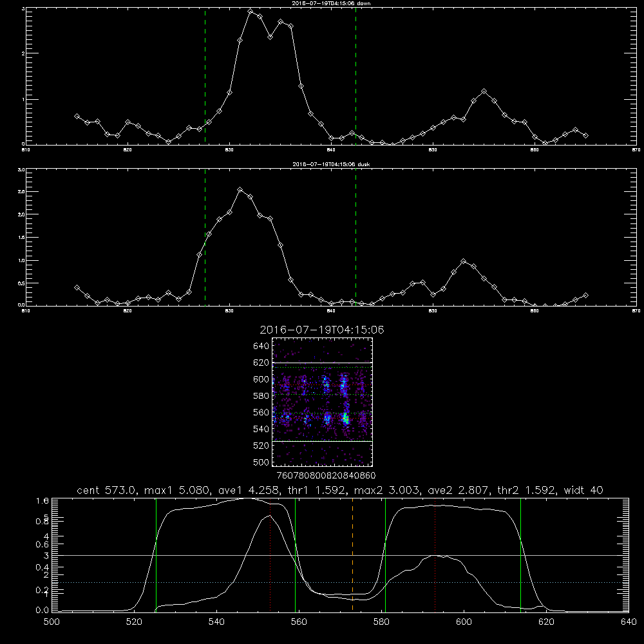Screen dimensions: 644x644
Task: Click the 'cent 573.0' value in stats line
Action: coord(106,490)
